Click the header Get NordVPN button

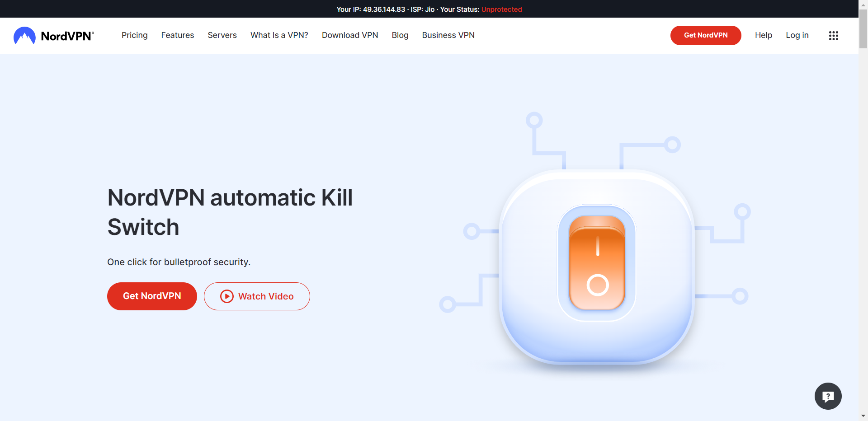[x=706, y=35]
